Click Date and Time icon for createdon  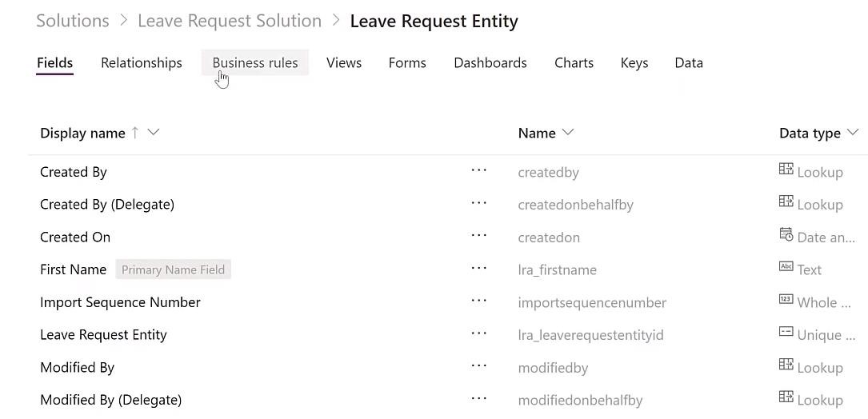(x=786, y=234)
